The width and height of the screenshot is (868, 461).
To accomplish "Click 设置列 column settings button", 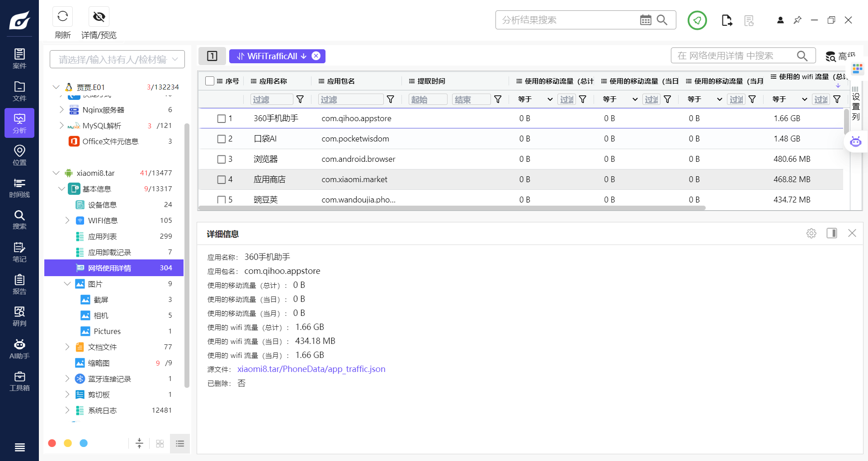I will (x=856, y=103).
